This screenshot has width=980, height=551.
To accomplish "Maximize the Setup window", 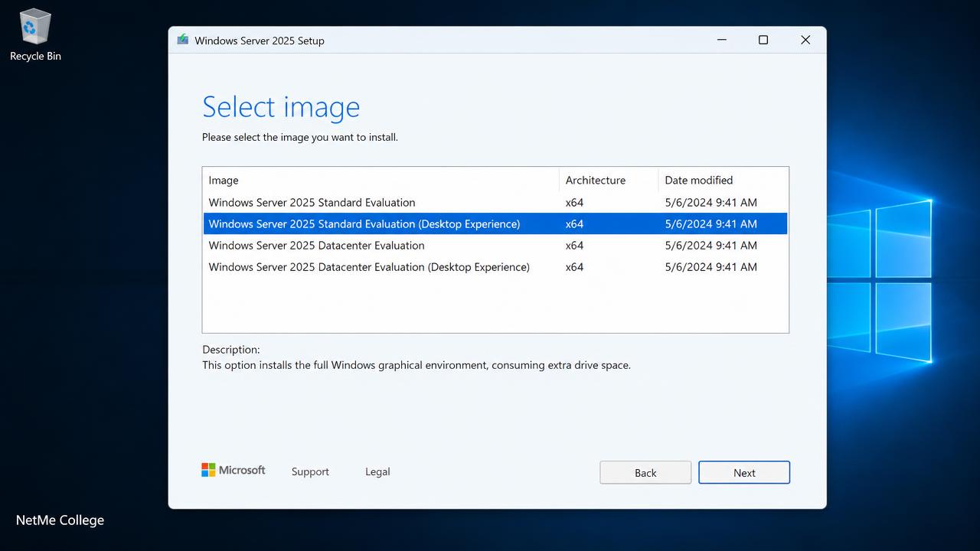I will tap(763, 40).
